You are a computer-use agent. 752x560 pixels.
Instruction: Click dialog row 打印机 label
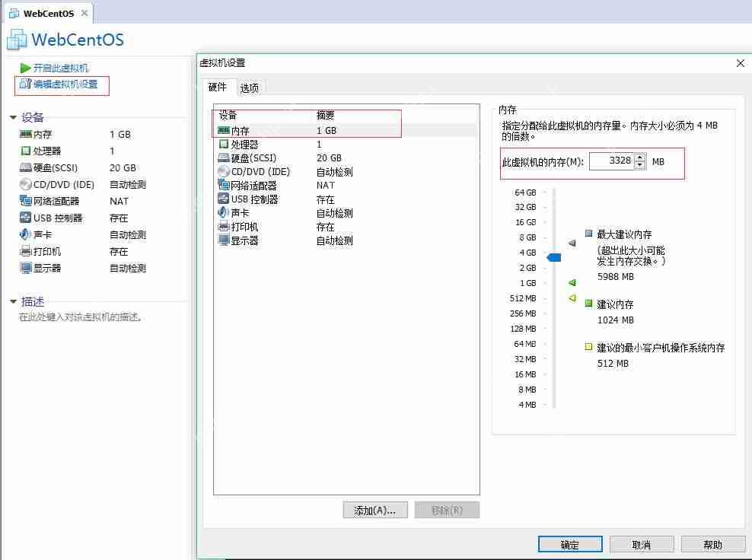[x=244, y=227]
